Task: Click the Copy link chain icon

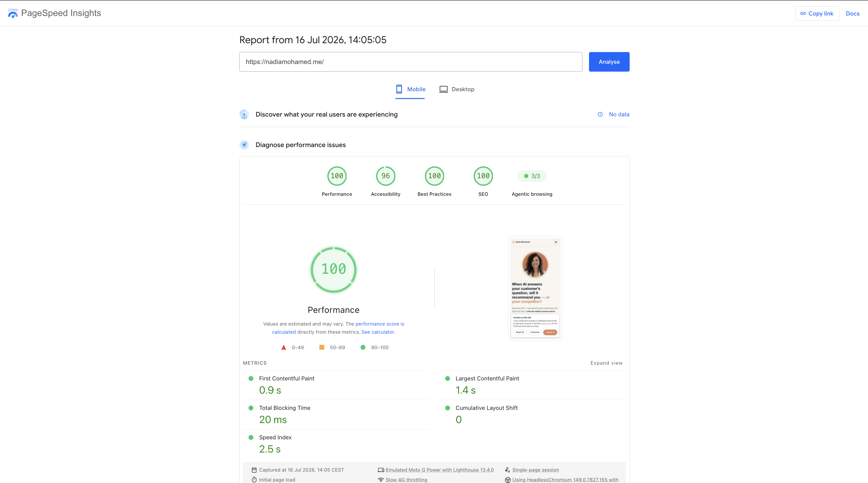Action: tap(803, 13)
